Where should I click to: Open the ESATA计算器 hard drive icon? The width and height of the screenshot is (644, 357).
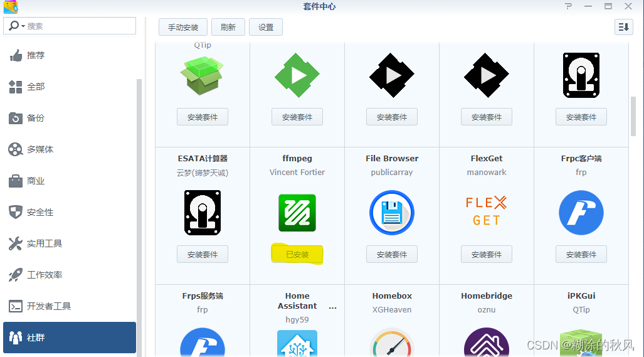pos(203,213)
